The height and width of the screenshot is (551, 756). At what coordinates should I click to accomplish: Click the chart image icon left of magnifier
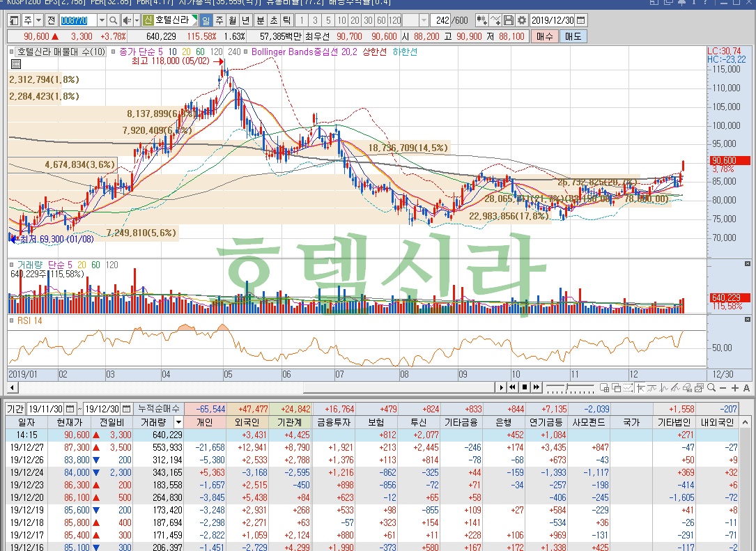[x=699, y=387]
